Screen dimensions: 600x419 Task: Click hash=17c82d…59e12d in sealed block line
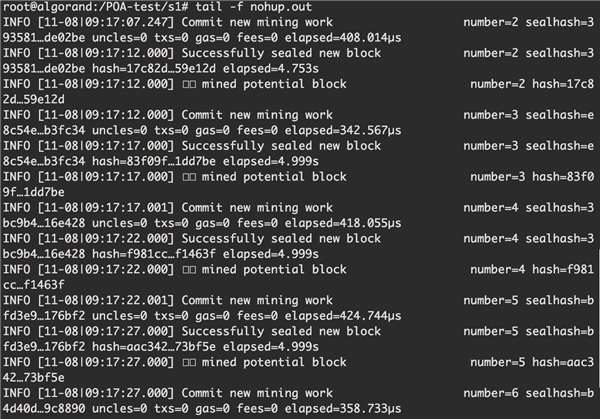[154, 69]
